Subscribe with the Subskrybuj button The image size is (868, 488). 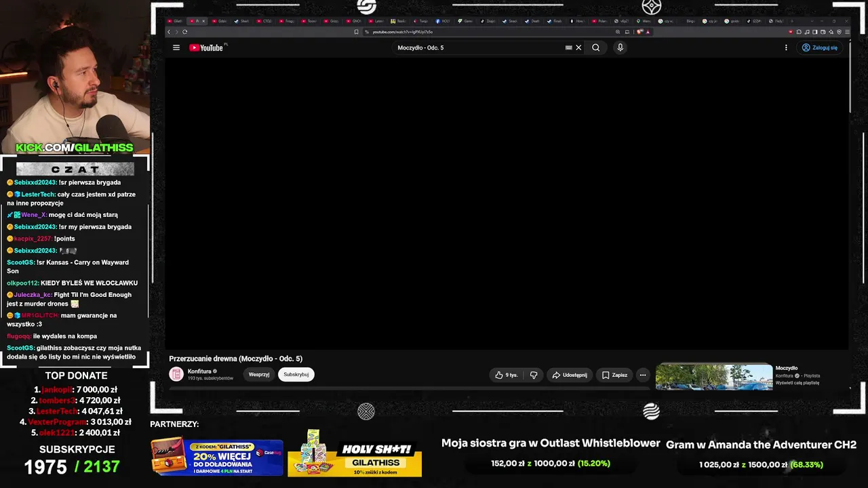pyautogui.click(x=296, y=374)
